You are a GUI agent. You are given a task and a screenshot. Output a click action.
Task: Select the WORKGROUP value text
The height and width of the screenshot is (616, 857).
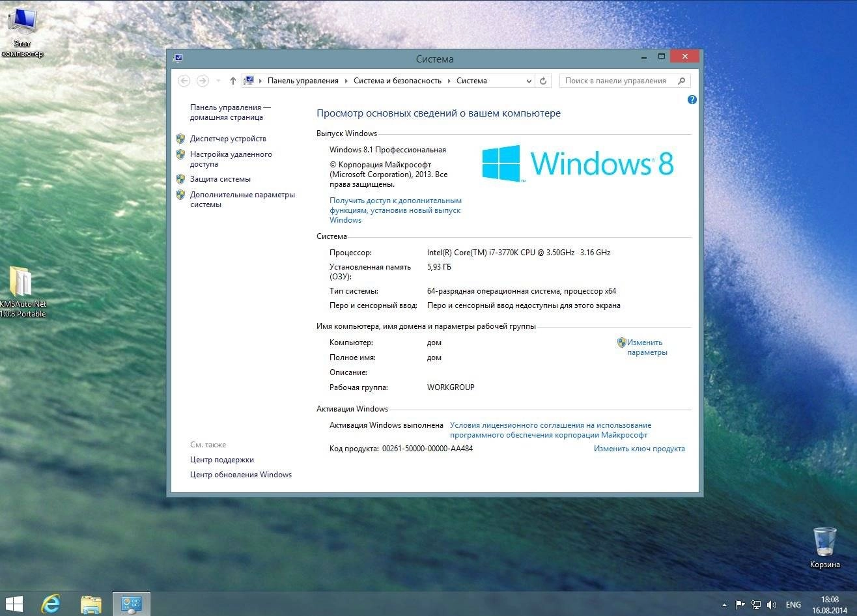tap(451, 387)
